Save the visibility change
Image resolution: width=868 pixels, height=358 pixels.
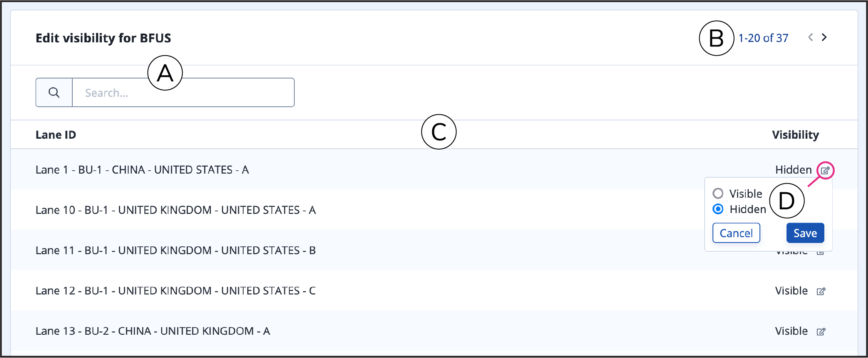point(805,233)
